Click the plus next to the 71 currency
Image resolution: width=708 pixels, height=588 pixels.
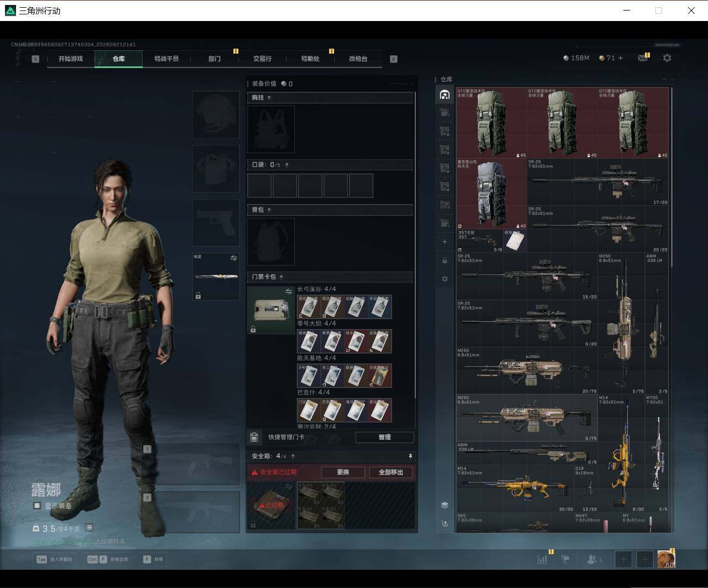[x=621, y=58]
